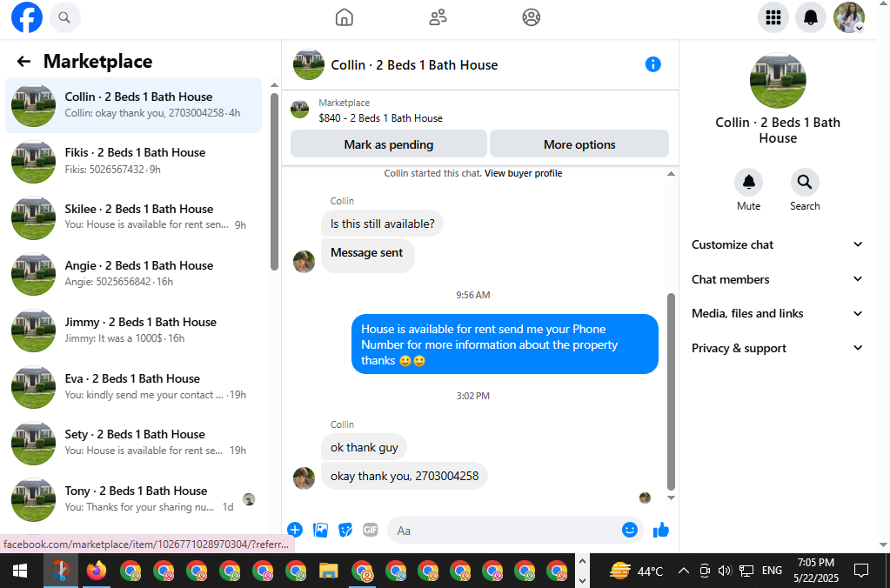Click the conversation header house thumbnail
This screenshot has width=890, height=588.
click(x=308, y=64)
